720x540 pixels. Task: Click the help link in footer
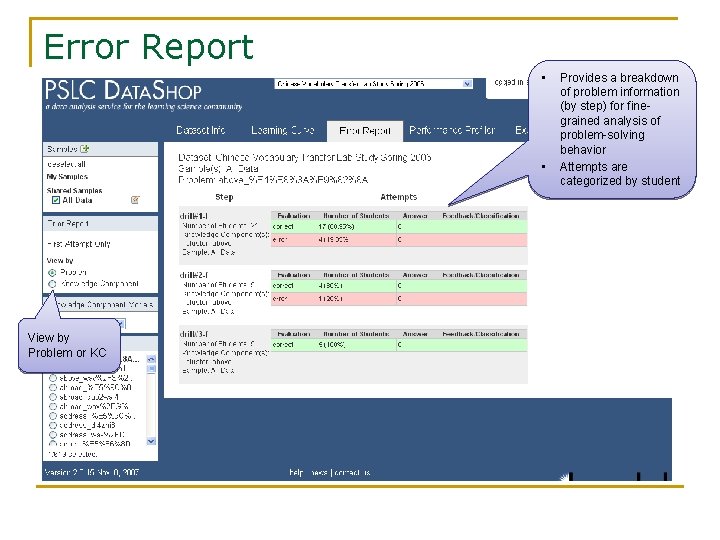[296, 472]
